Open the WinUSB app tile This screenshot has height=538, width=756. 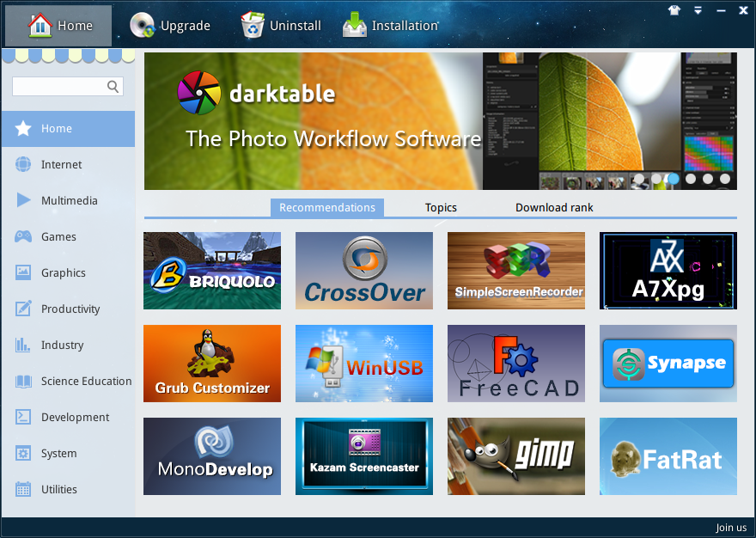[364, 364]
